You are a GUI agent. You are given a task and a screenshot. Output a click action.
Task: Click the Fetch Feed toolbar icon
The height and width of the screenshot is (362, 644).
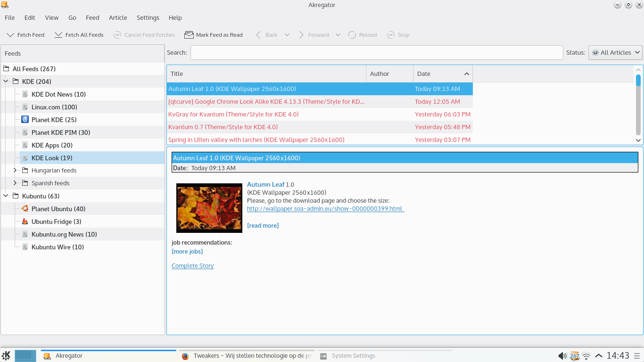pos(10,35)
